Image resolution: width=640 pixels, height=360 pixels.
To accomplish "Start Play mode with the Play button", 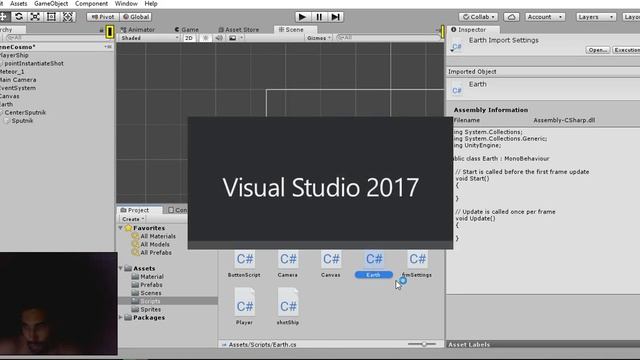I will (302, 17).
